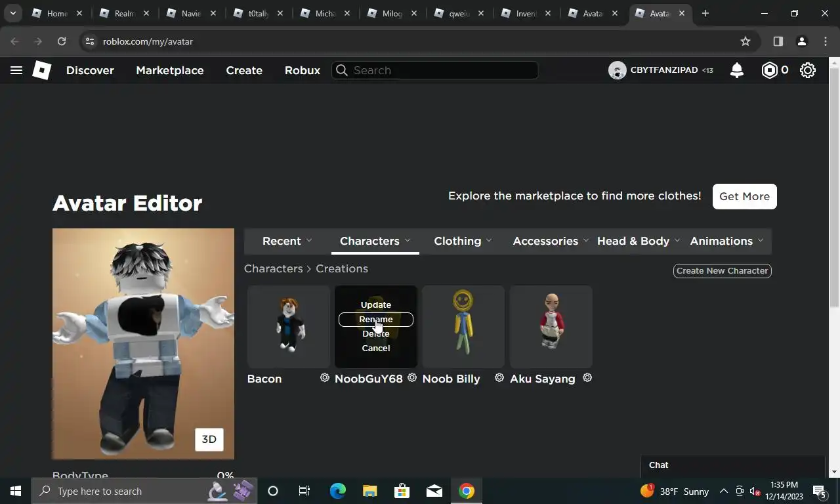Go to Discover page

click(90, 70)
